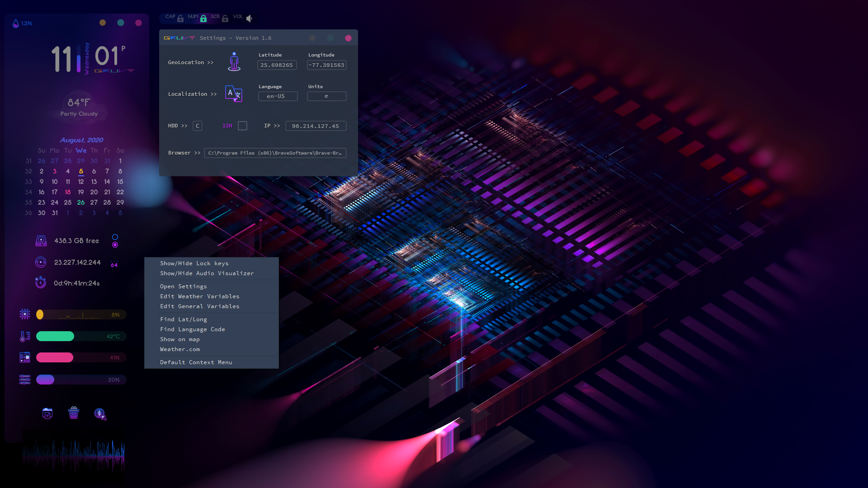Screen dimensions: 868x488
Task: Click the GeoLocation person pin icon
Action: (x=234, y=61)
